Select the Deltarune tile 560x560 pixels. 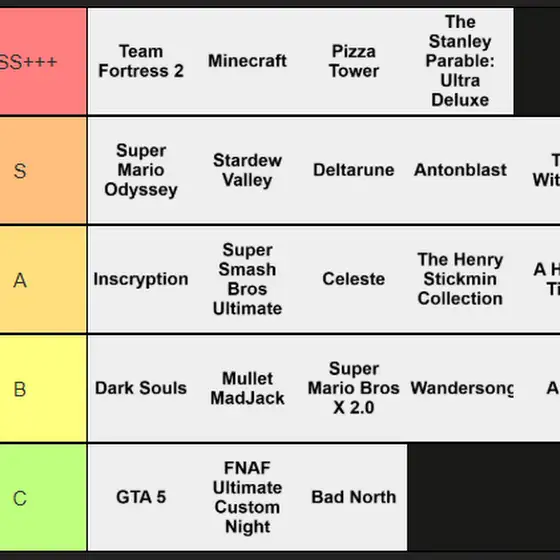click(x=354, y=170)
